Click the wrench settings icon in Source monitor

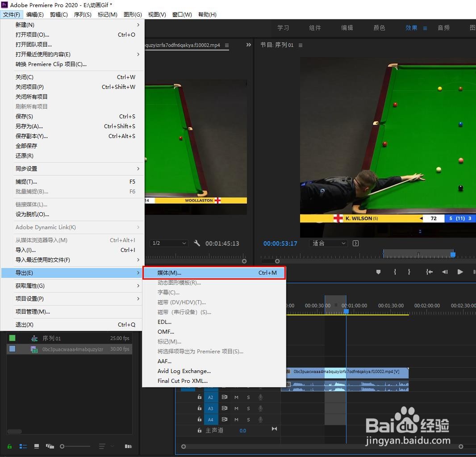[x=197, y=243]
